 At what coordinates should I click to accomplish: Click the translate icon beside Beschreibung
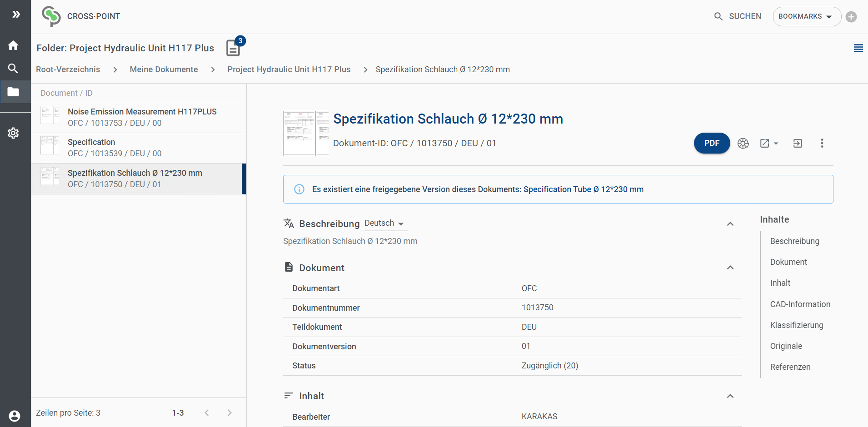(289, 223)
